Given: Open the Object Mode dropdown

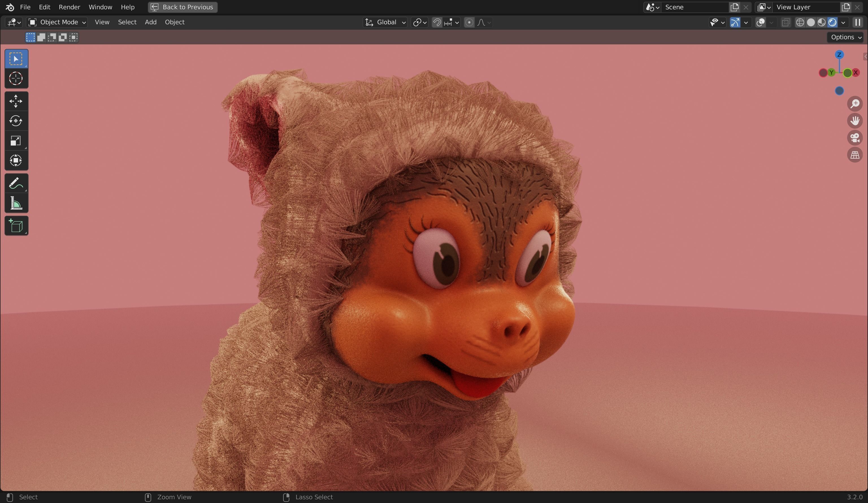Looking at the screenshot, I should pos(57,22).
